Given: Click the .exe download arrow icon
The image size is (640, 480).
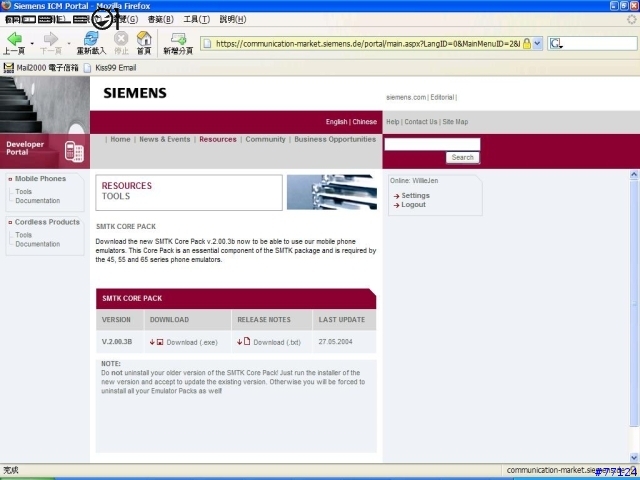Looking at the screenshot, I should [x=152, y=342].
